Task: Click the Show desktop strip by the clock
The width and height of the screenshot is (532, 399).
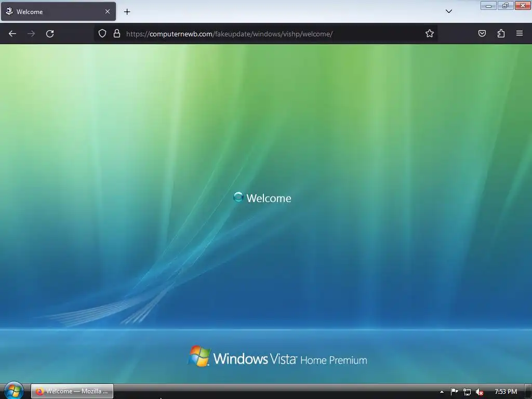Action: click(x=528, y=392)
